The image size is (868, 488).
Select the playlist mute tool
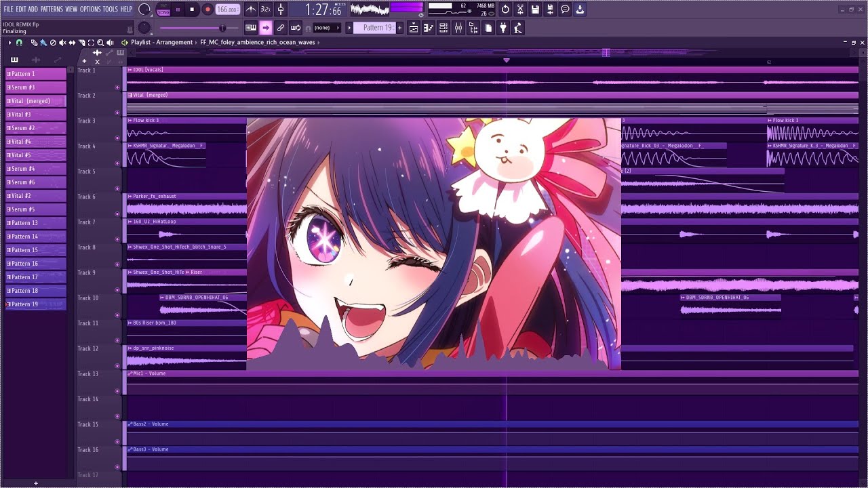pos(62,43)
